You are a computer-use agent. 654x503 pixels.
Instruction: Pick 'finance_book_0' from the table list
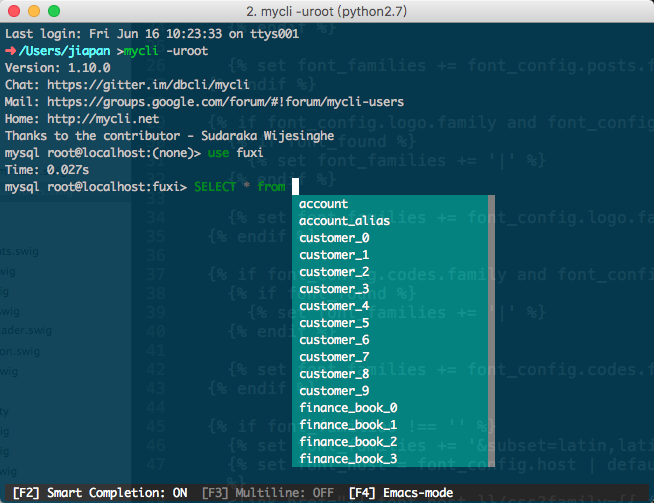348,408
